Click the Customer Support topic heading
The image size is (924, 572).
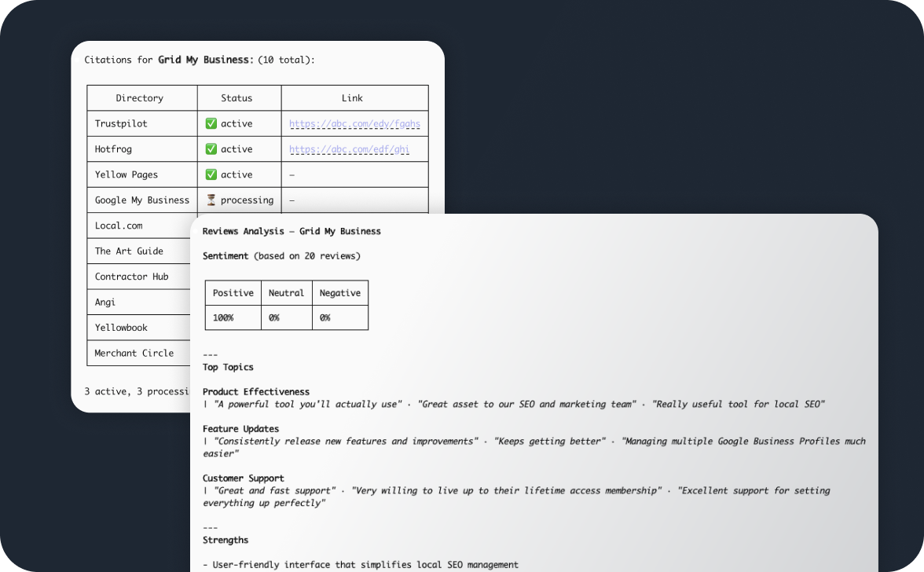click(x=244, y=478)
